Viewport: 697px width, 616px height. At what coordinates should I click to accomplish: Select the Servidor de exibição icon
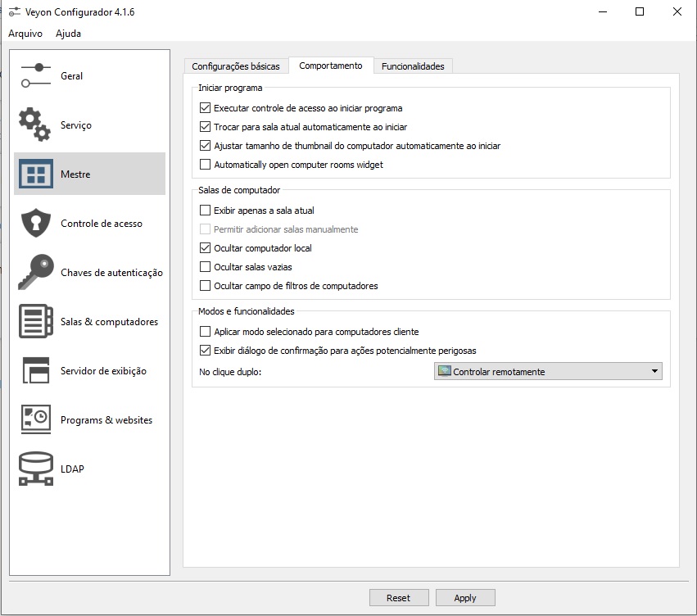(x=35, y=370)
